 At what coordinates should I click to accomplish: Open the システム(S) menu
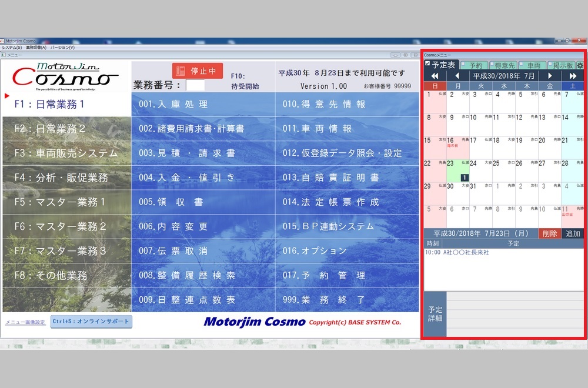point(12,48)
